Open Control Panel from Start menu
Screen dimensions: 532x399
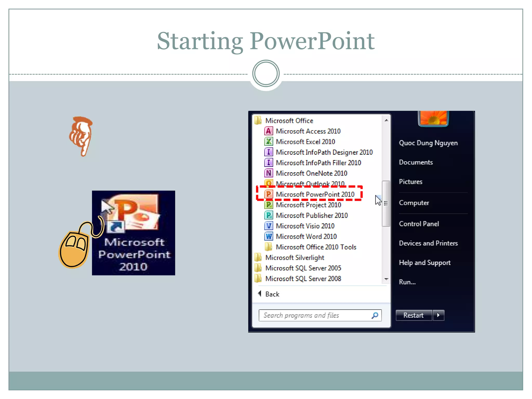point(419,224)
